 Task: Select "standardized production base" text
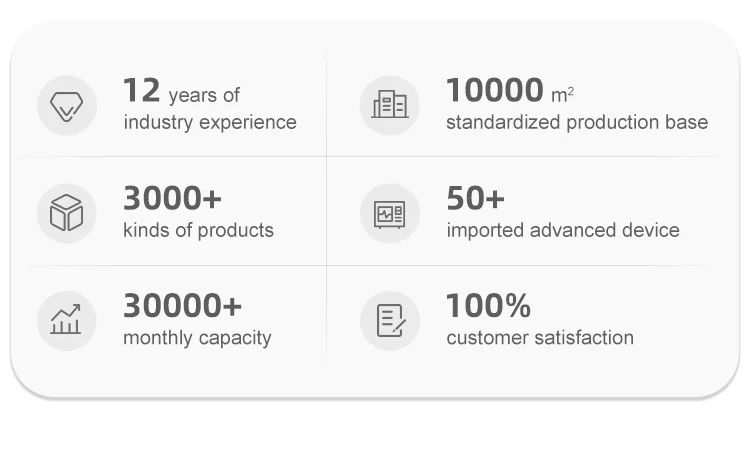coord(576,123)
